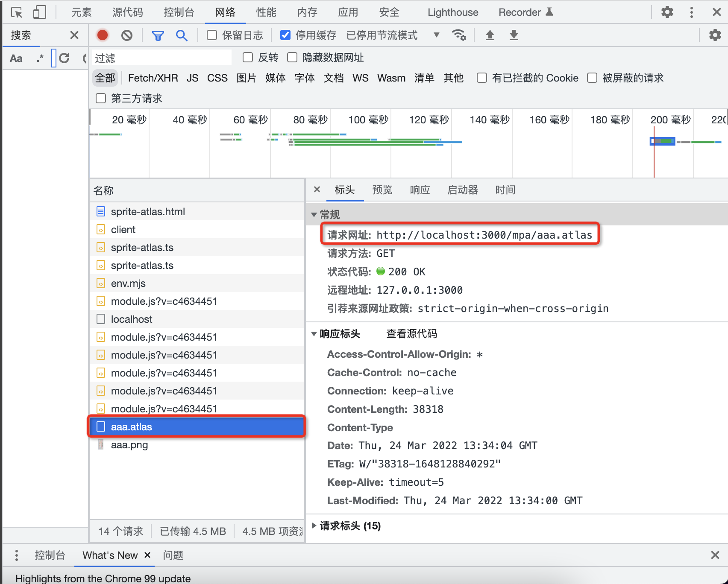The image size is (728, 584).
Task: Refresh the search results icon
Action: pos(65,58)
